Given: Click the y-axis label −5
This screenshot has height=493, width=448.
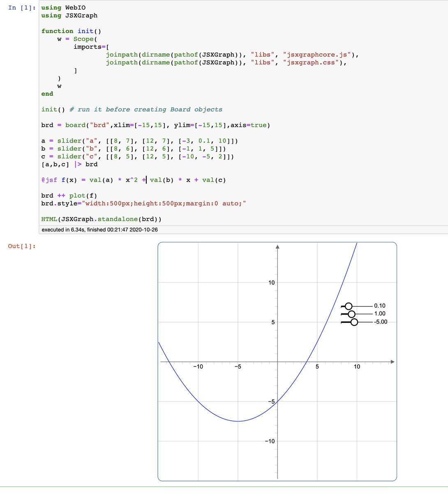Looking at the screenshot, I should click(271, 401).
